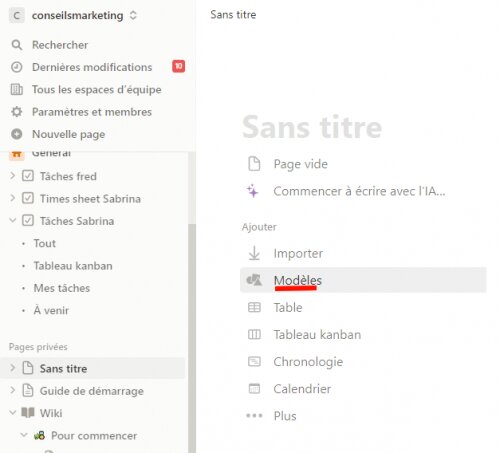This screenshot has width=500, height=453.
Task: Click the sidebar vertical scrollbar
Action: pyautogui.click(x=192, y=337)
